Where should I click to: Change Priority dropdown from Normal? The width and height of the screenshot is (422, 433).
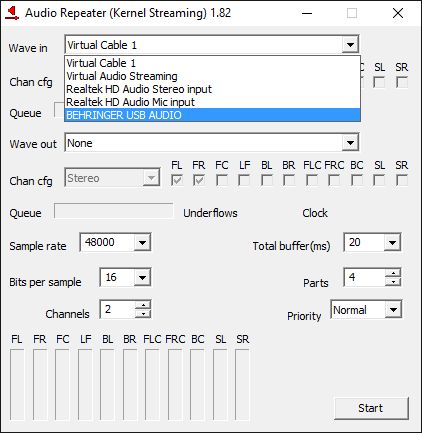[393, 310]
